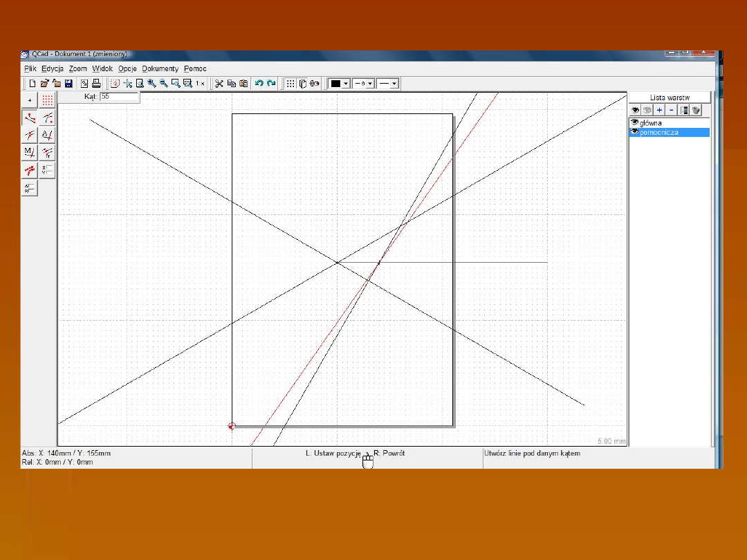The height and width of the screenshot is (560, 747).
Task: Toggle grid display icon in top toolbar
Action: 290,84
